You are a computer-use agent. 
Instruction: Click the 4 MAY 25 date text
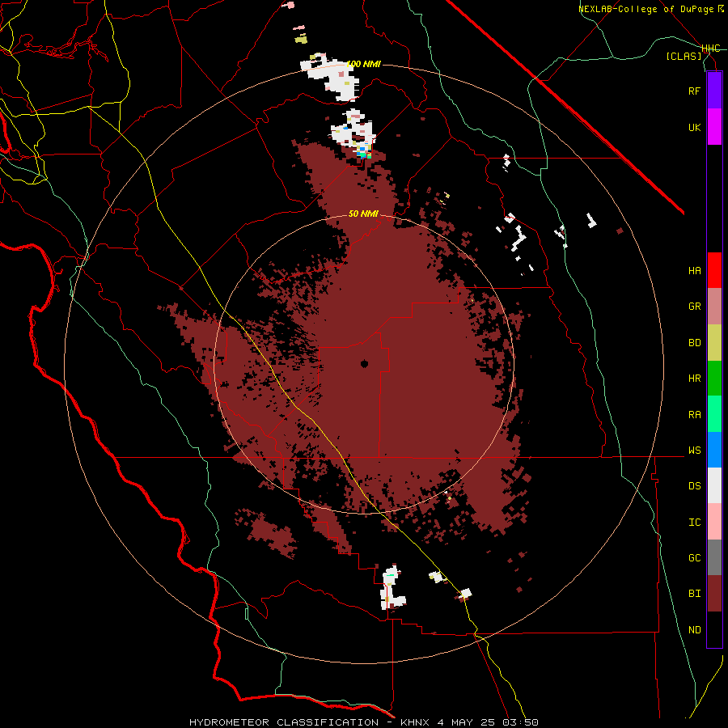point(467,722)
